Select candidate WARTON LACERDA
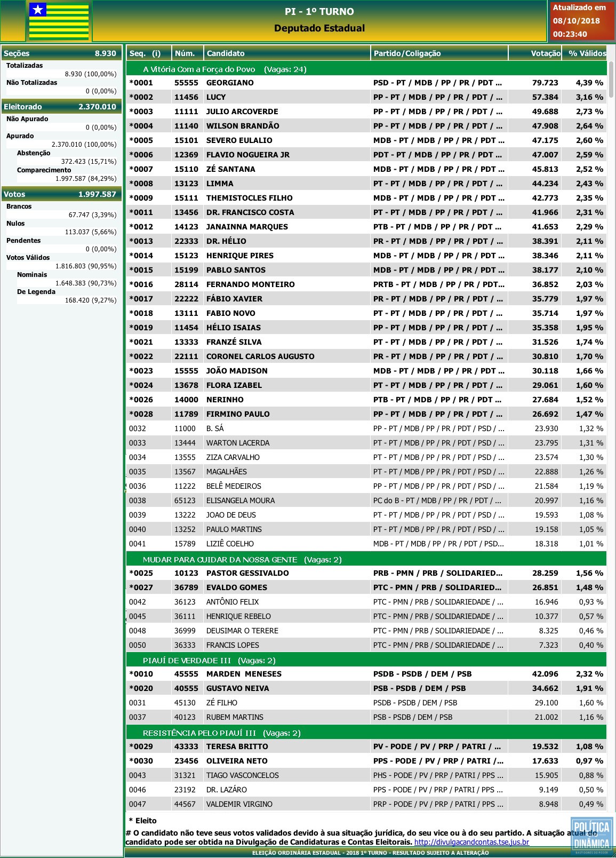 (x=366, y=443)
